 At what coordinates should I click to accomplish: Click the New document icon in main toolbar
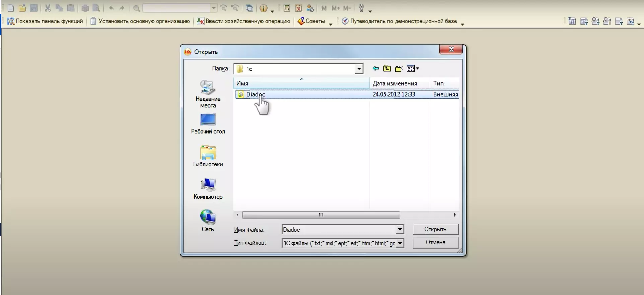(11, 8)
